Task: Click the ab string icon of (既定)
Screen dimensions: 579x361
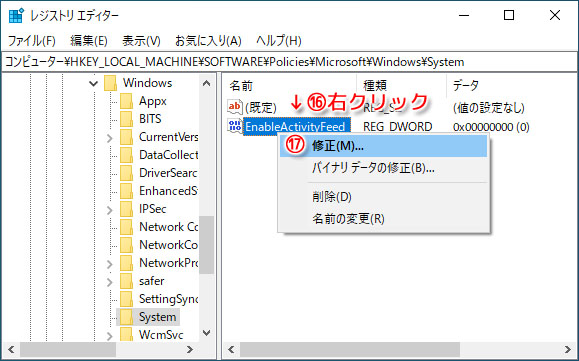Action: [234, 107]
